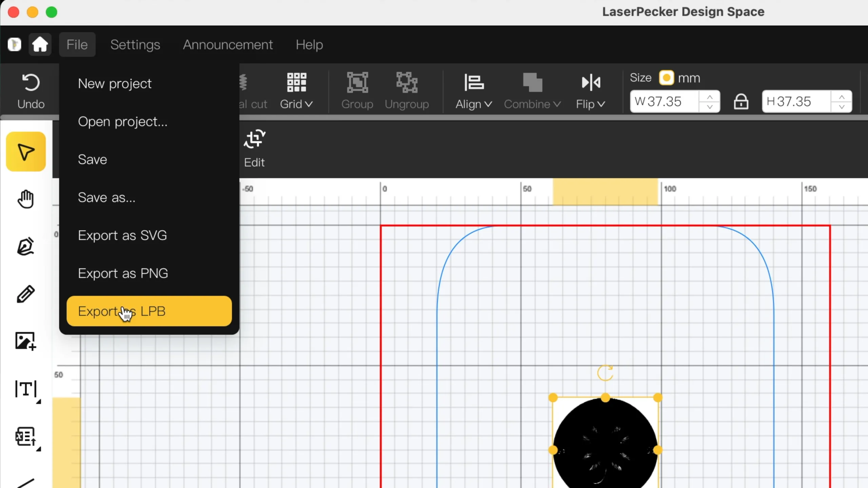This screenshot has height=488, width=868.
Task: Choose New project from the menu
Action: click(149, 83)
